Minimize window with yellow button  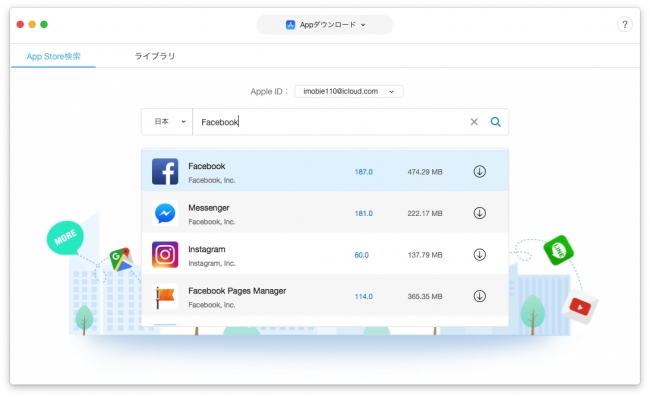[x=32, y=24]
